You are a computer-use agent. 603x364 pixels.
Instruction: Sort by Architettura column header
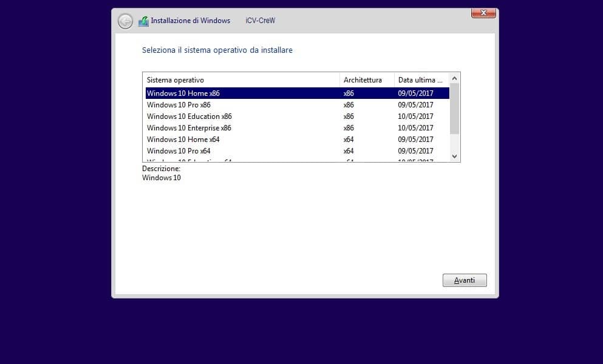tap(367, 80)
